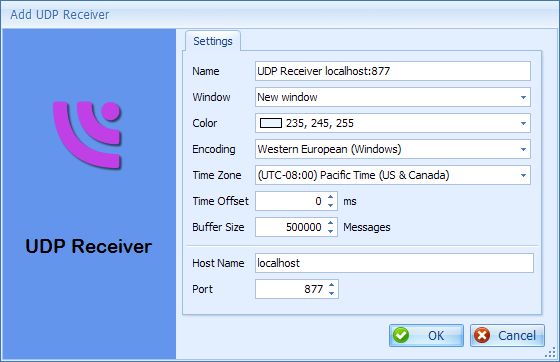
Task: Click the 'Port' field label
Action: click(202, 289)
